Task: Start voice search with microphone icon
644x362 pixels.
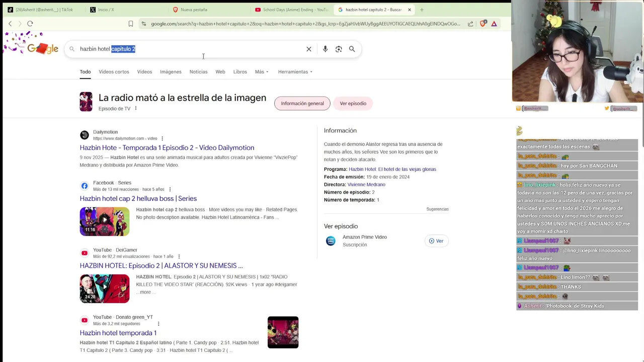Action: tap(325, 49)
